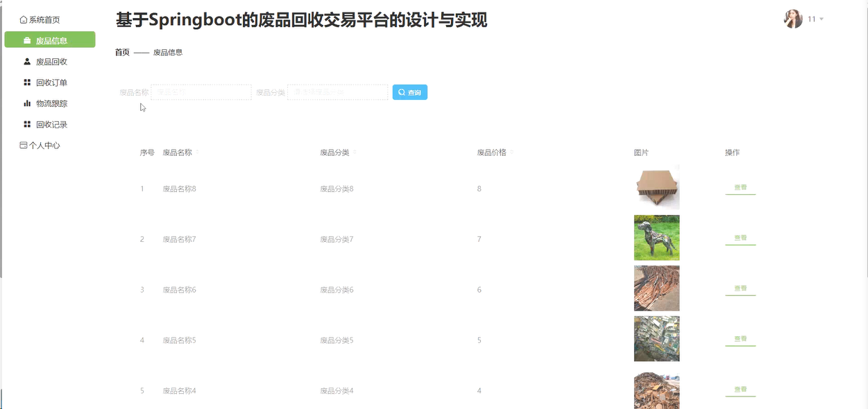
Task: Click cell 废品名称6
Action: (x=180, y=290)
